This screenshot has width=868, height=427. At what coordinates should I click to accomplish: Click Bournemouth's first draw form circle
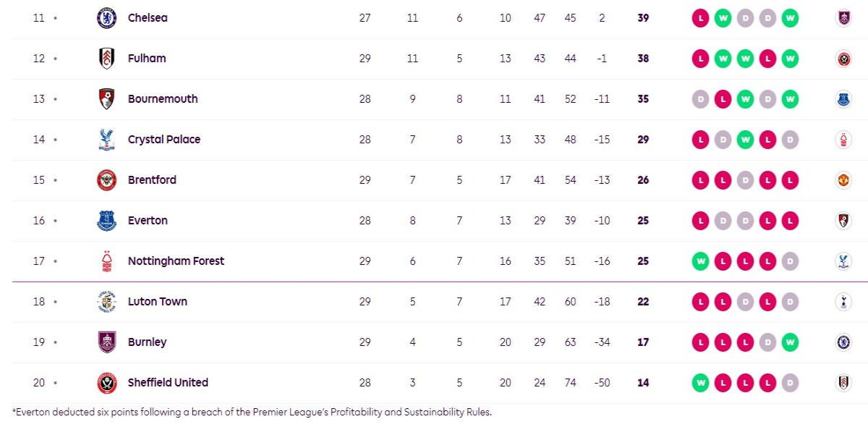point(700,99)
